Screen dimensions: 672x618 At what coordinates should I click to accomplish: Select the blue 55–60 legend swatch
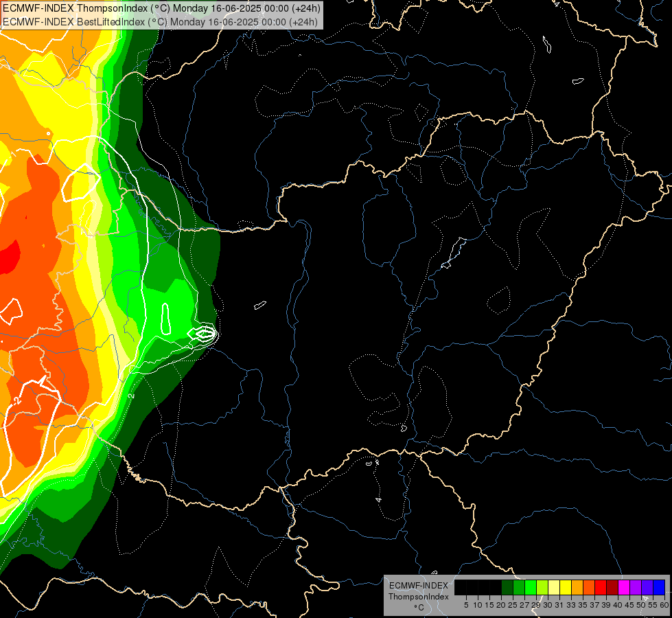point(659,587)
